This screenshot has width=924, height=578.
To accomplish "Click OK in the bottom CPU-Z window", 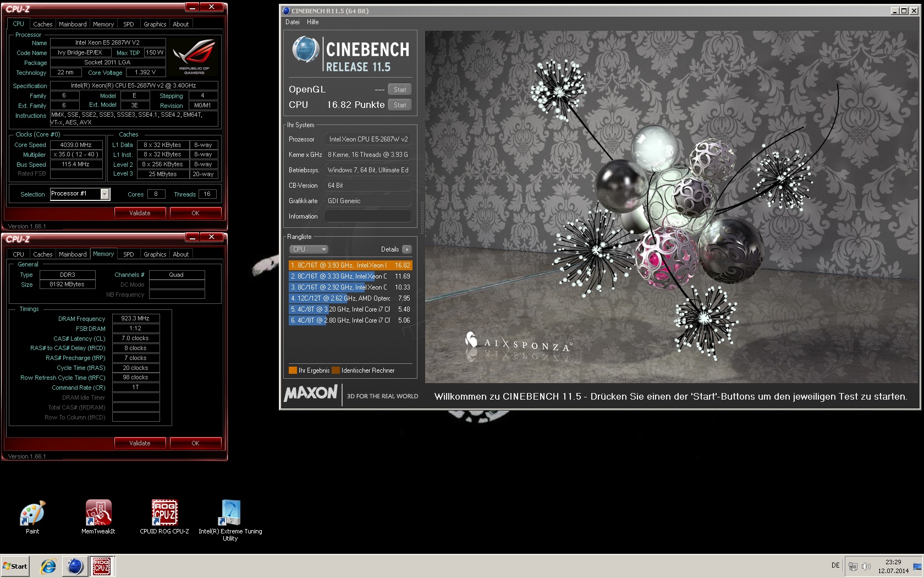I will [195, 443].
